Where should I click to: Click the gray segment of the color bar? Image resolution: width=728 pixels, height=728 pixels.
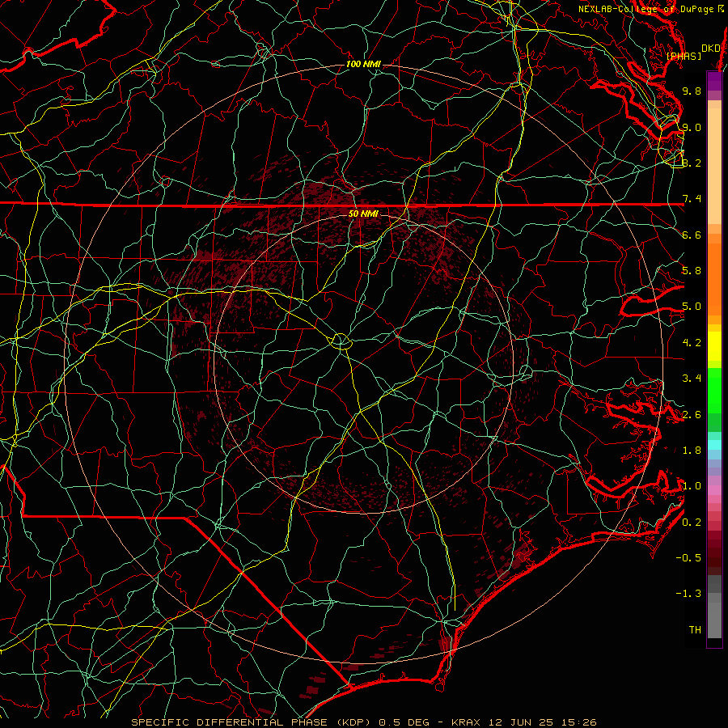click(x=714, y=607)
